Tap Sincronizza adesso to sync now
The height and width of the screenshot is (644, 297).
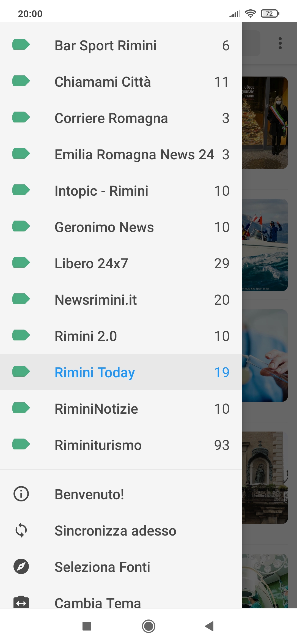tap(115, 531)
